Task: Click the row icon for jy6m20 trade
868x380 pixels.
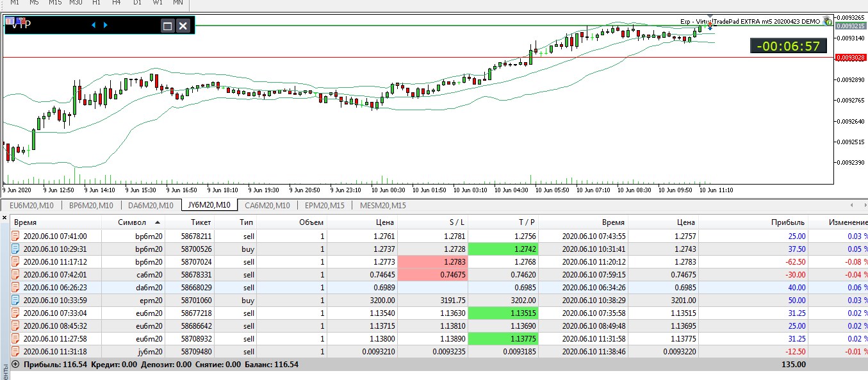Action: point(15,351)
